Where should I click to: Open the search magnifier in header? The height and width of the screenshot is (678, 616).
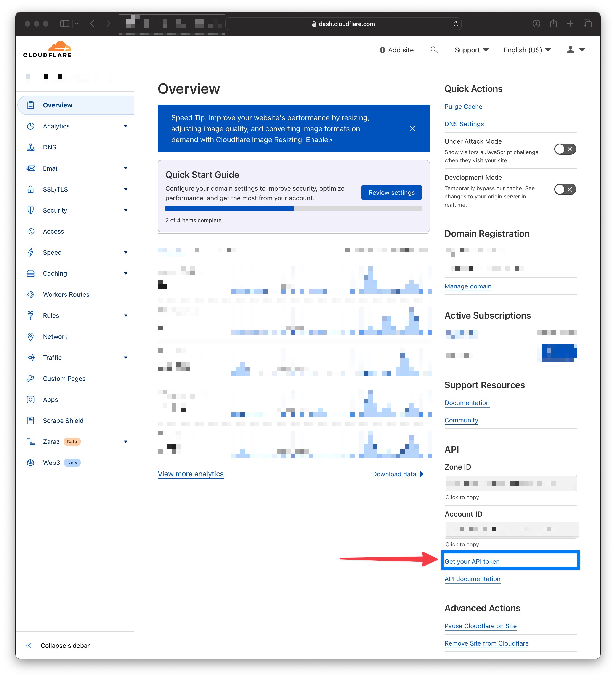(x=434, y=50)
